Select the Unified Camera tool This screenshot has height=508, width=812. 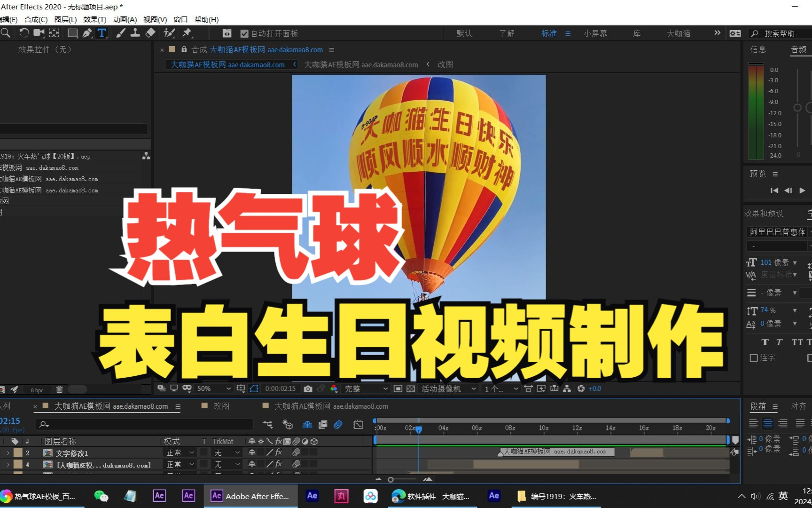39,33
